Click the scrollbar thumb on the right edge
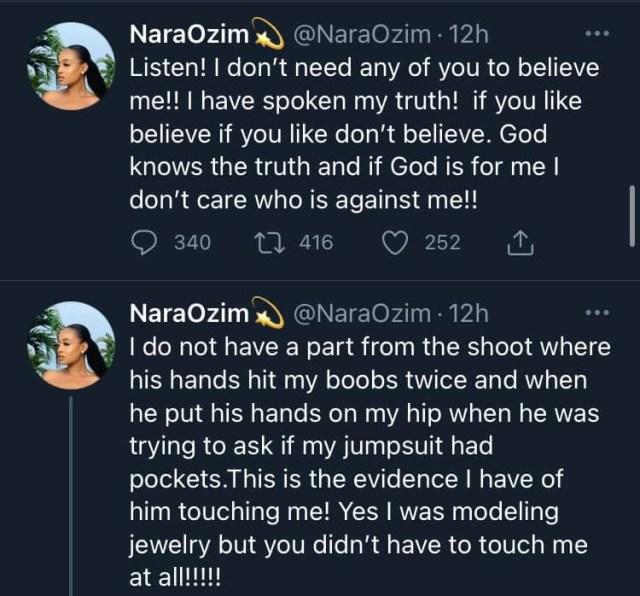 (x=632, y=213)
